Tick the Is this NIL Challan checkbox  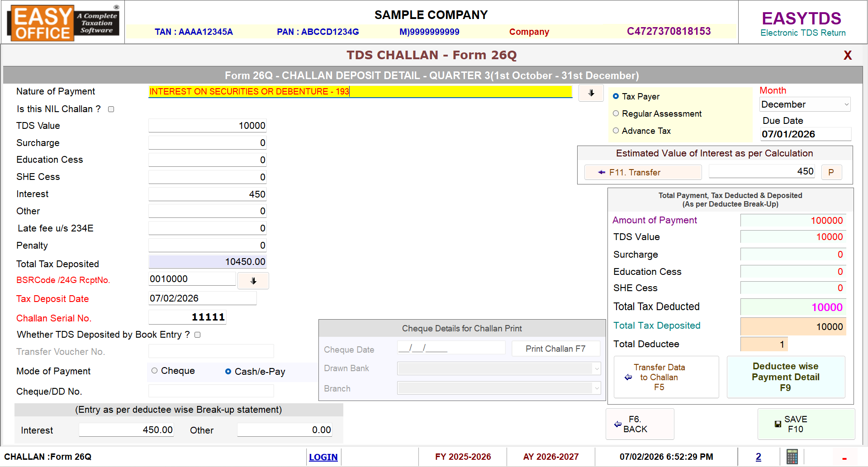point(111,109)
